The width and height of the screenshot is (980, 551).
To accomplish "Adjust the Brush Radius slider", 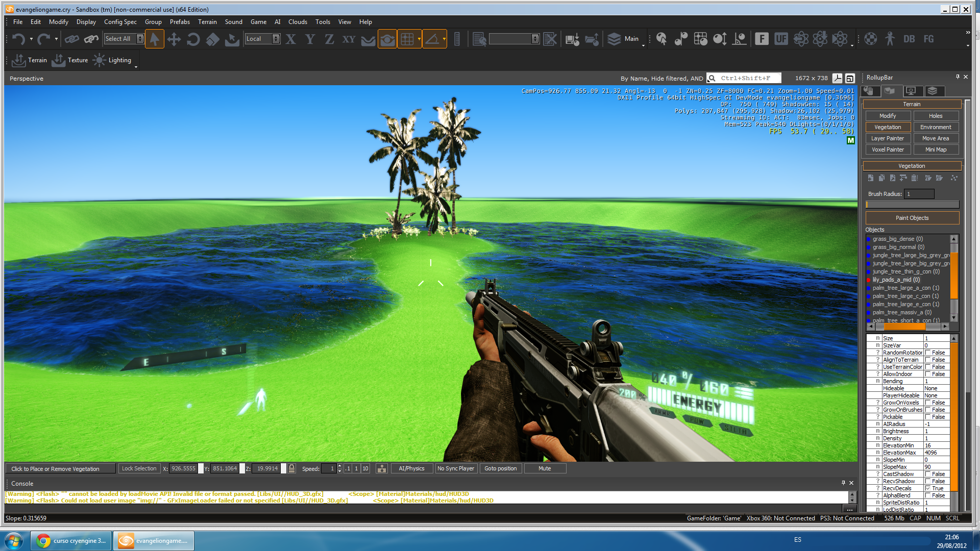I will 912,205.
